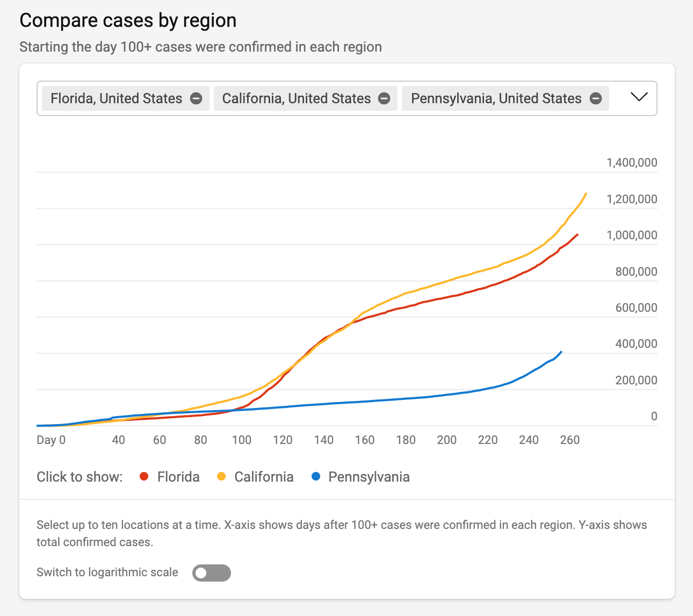Image resolution: width=693 pixels, height=616 pixels.
Task: Click the 'Compare cases by region' heading
Action: 128,20
